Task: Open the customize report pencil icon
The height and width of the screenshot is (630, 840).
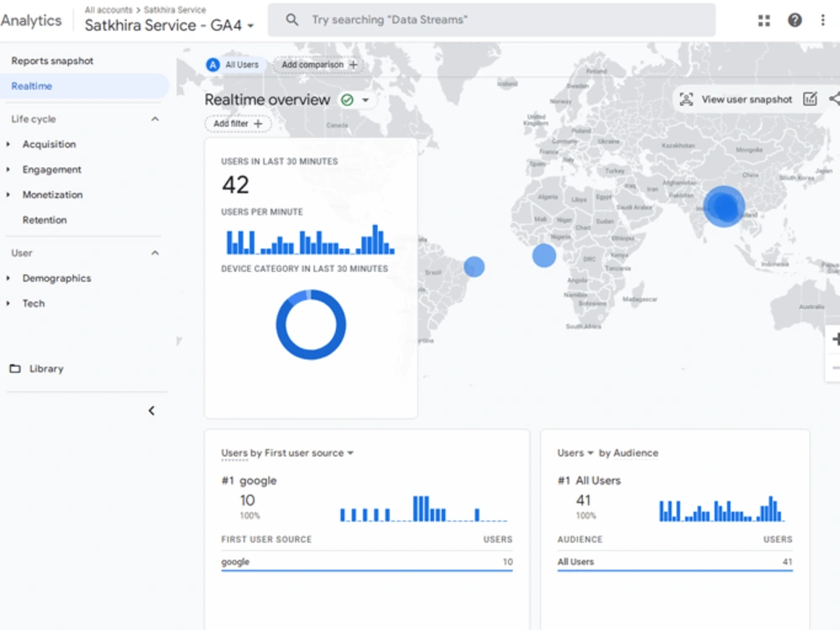Action: click(x=810, y=99)
